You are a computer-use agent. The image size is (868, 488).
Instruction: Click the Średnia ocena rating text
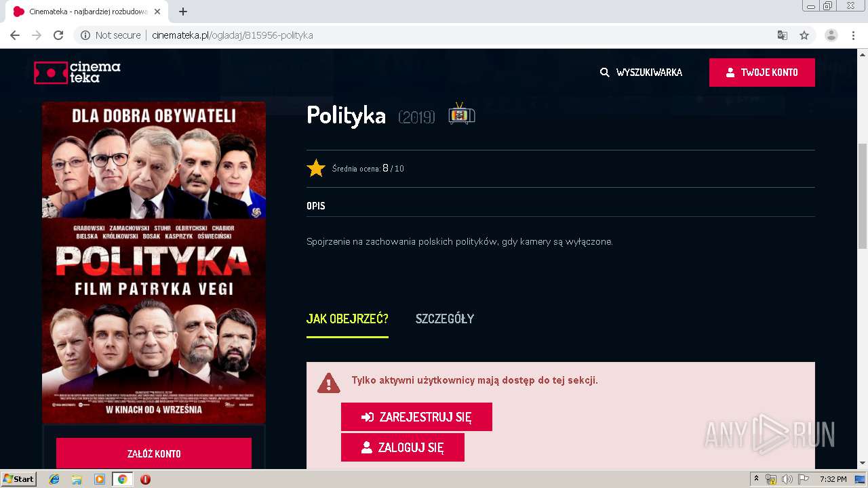coord(368,169)
